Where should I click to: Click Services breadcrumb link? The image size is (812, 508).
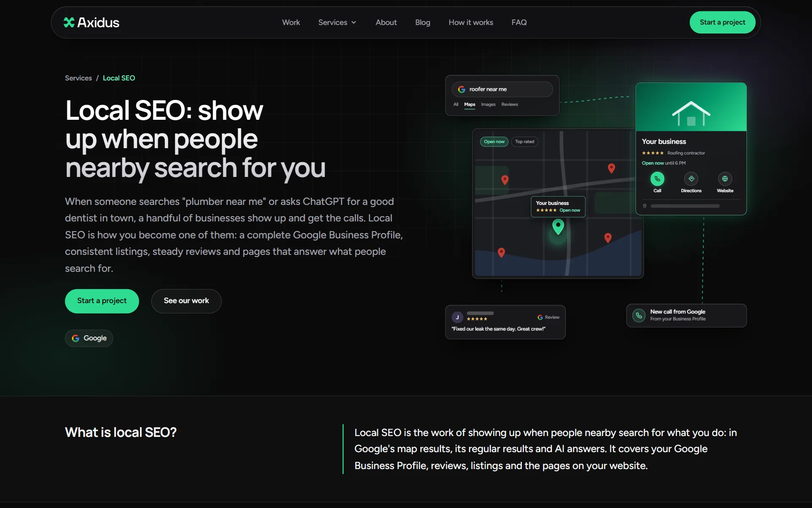[x=78, y=78]
